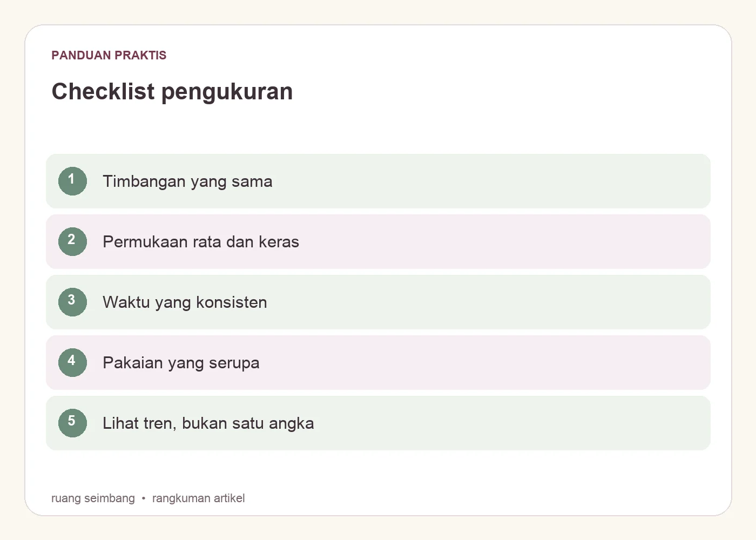The height and width of the screenshot is (540, 756).
Task: Click the 'Checklist pengukuran' heading
Action: [172, 91]
